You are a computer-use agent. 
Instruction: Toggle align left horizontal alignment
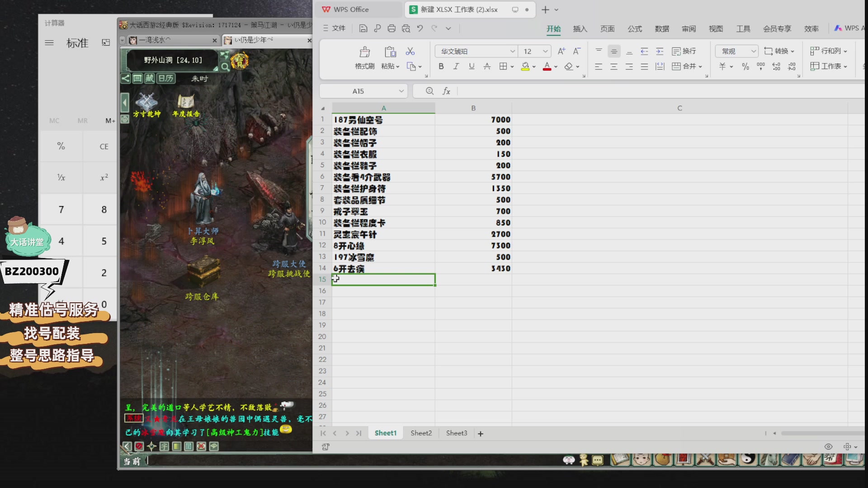(x=599, y=66)
